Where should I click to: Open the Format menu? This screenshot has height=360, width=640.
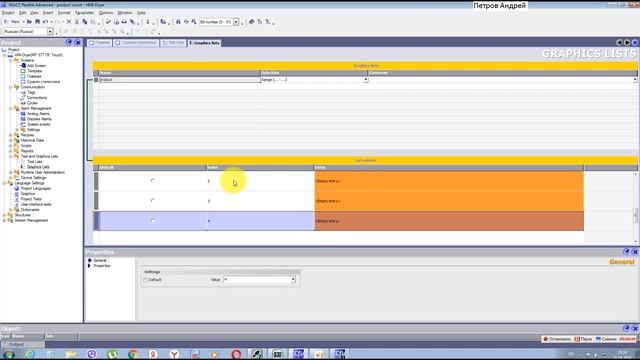64,13
